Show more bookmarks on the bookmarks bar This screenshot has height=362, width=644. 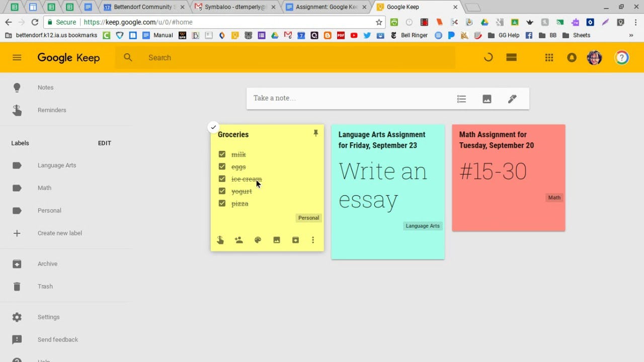click(x=631, y=35)
